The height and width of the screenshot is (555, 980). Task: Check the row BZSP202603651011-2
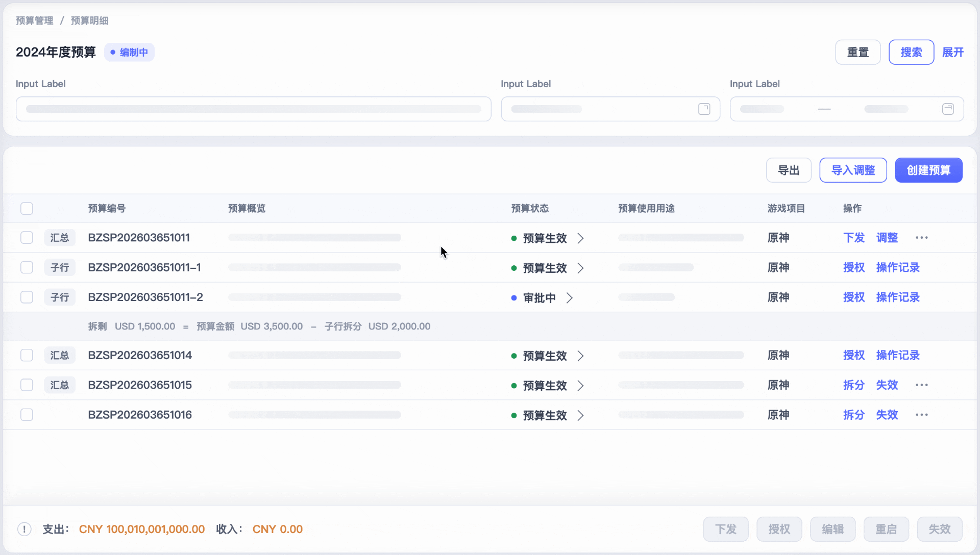[27, 297]
